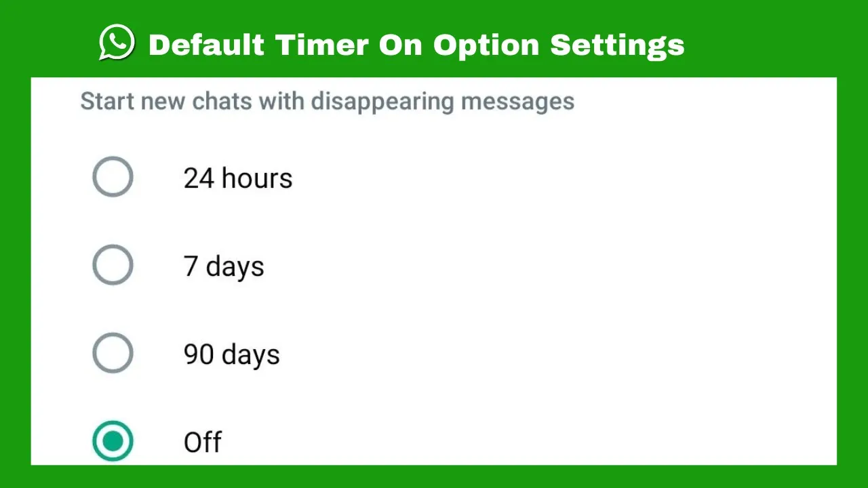Click the word "Default" in the banner title
The image size is (868, 488).
click(206, 45)
